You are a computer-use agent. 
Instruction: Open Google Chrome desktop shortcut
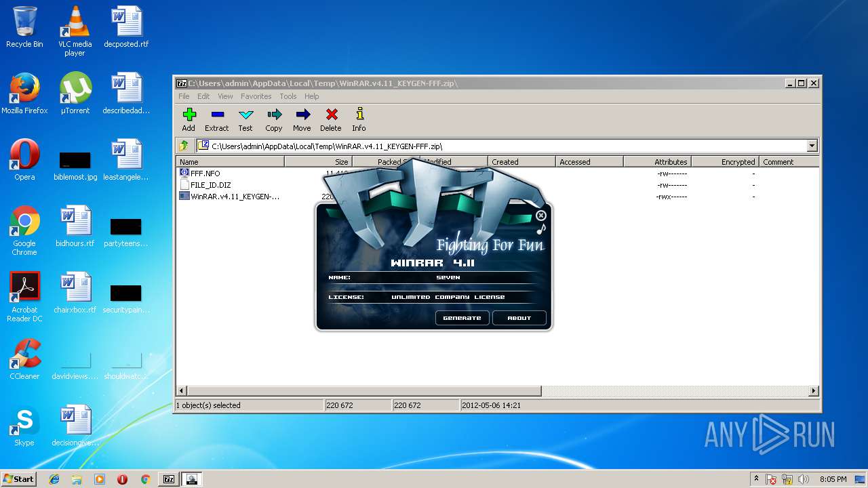[x=24, y=230]
